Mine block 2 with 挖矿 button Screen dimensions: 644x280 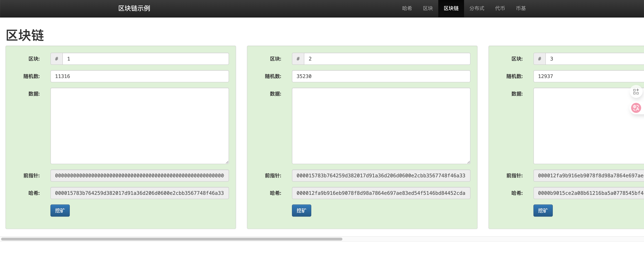tap(301, 210)
